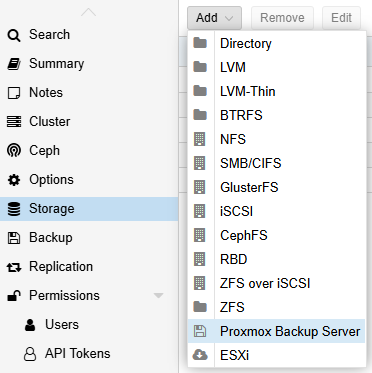Screen dimensions: 372x373
Task: Click the Backup floppy disk icon
Action: pos(14,238)
